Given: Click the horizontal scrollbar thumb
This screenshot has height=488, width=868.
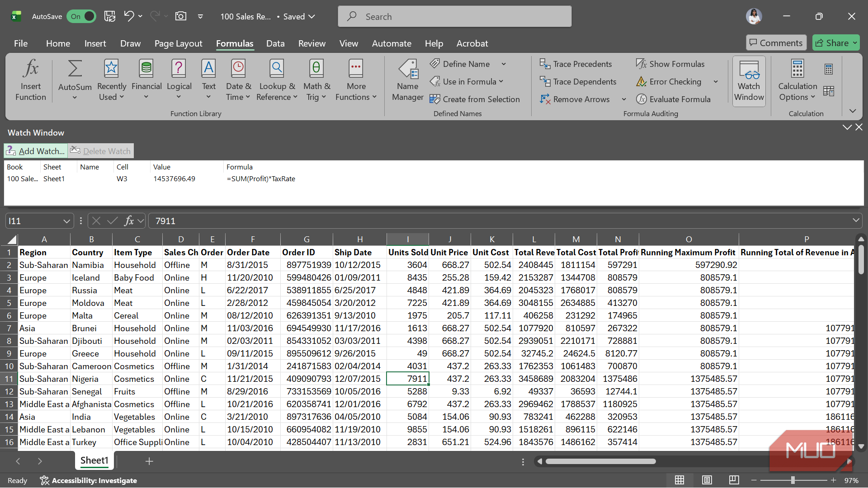Looking at the screenshot, I should click(600, 461).
